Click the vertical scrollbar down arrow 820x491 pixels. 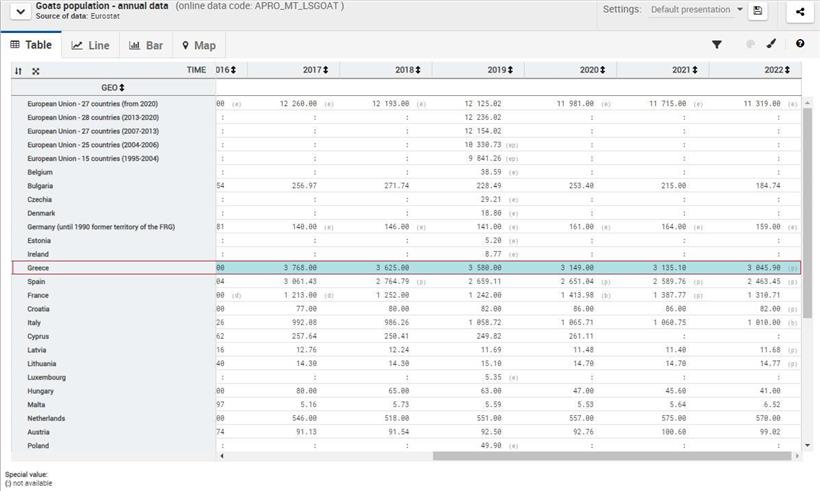807,445
